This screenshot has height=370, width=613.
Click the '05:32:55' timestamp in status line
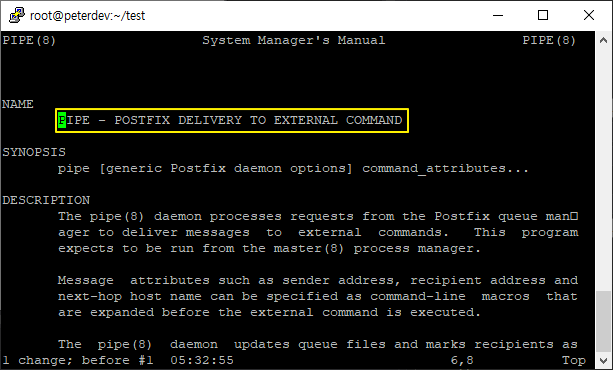(x=202, y=360)
